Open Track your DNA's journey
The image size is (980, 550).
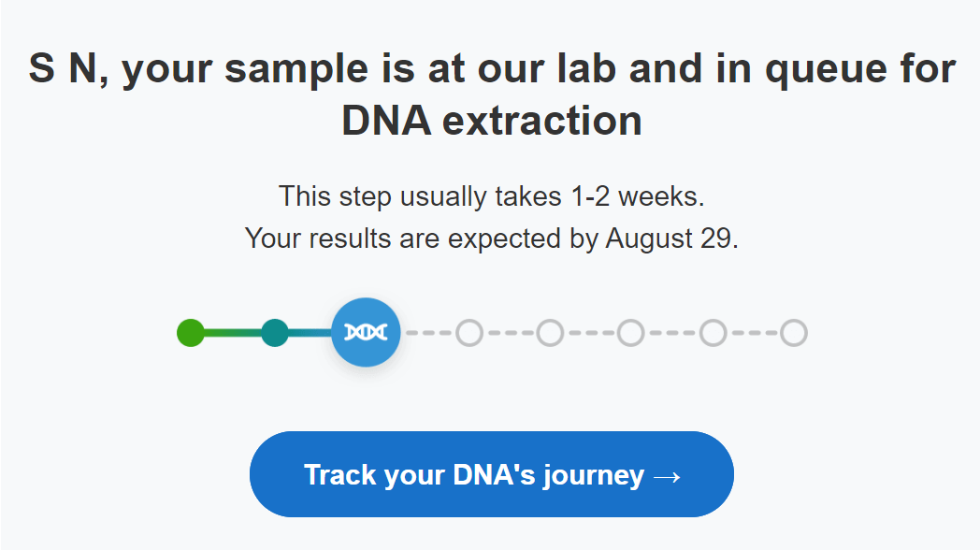492,473
